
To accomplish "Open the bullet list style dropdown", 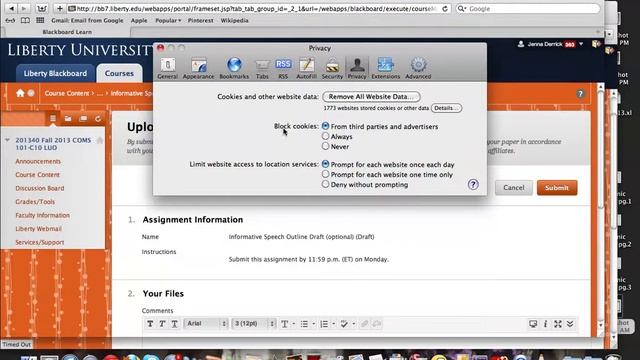I will point(313,324).
